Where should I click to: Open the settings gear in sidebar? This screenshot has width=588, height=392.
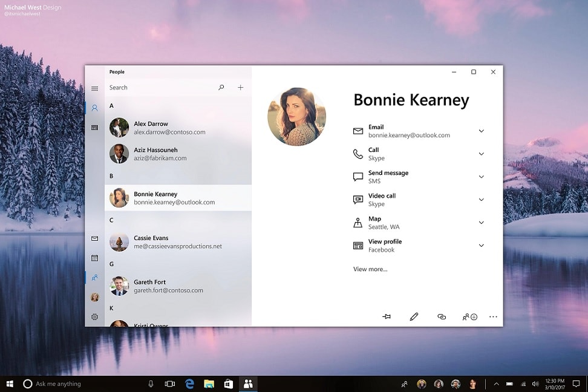(94, 316)
